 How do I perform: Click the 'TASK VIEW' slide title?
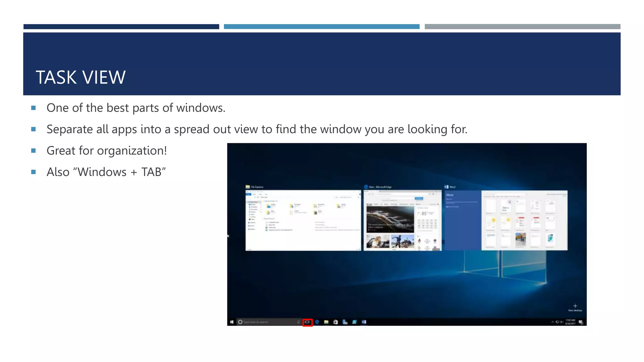click(81, 77)
